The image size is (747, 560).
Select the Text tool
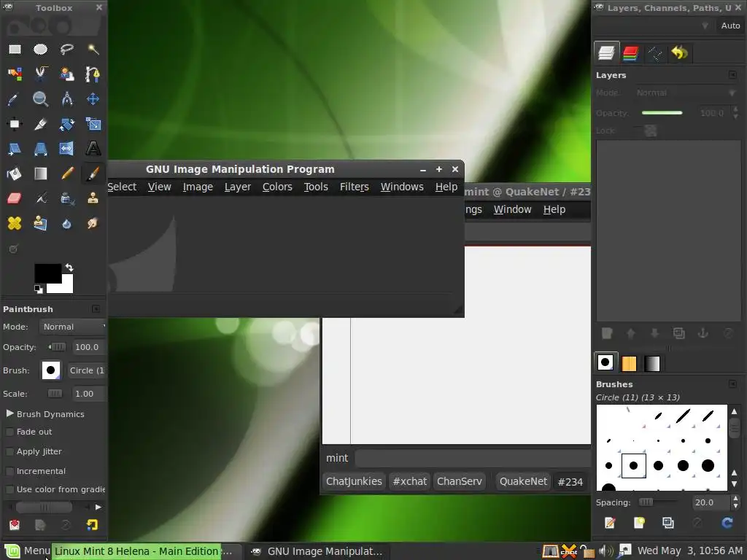tap(93, 149)
